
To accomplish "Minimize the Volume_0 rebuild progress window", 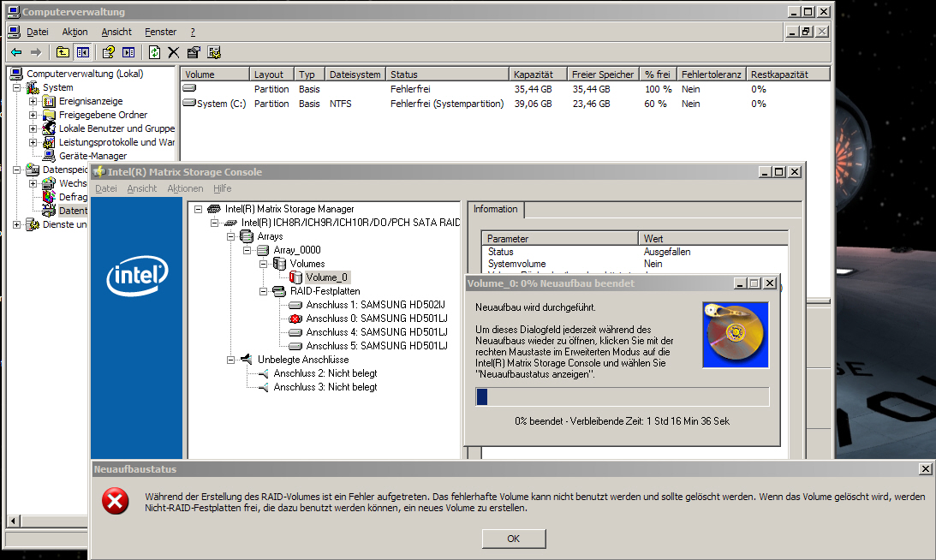I will coord(740,283).
